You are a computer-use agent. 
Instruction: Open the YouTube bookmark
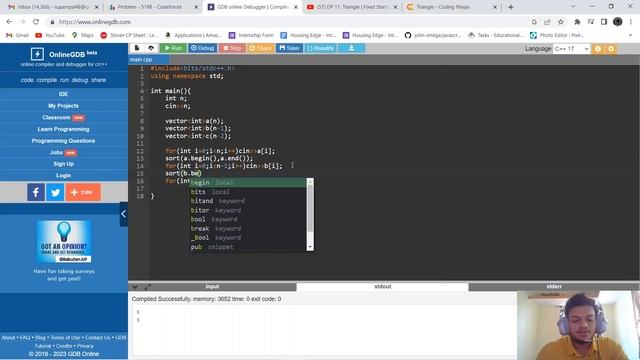click(50, 36)
